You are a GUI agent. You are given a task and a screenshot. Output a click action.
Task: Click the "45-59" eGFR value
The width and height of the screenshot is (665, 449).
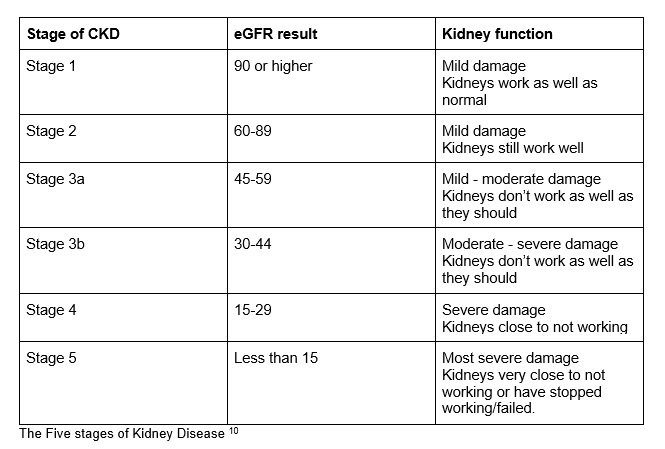pyautogui.click(x=252, y=180)
